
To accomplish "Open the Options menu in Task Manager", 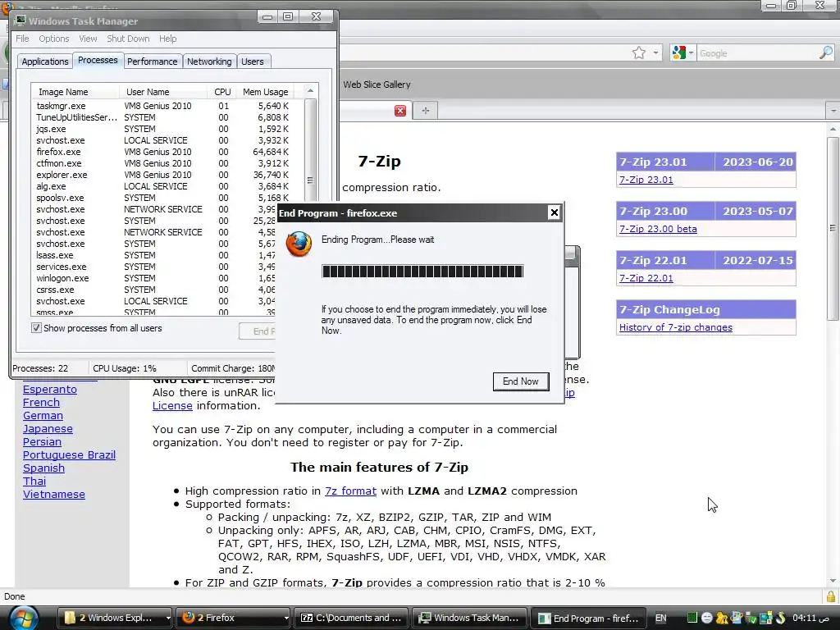I will click(x=53, y=39).
